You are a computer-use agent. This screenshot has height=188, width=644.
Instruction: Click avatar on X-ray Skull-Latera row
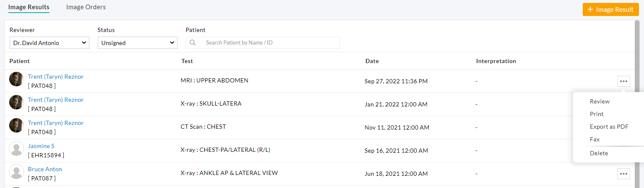[16, 102]
